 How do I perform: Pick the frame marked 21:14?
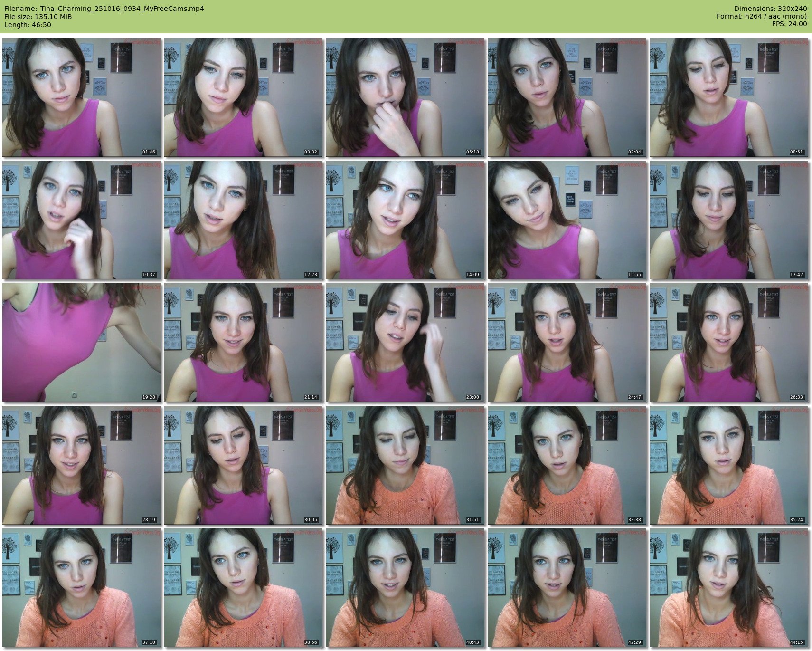[244, 343]
